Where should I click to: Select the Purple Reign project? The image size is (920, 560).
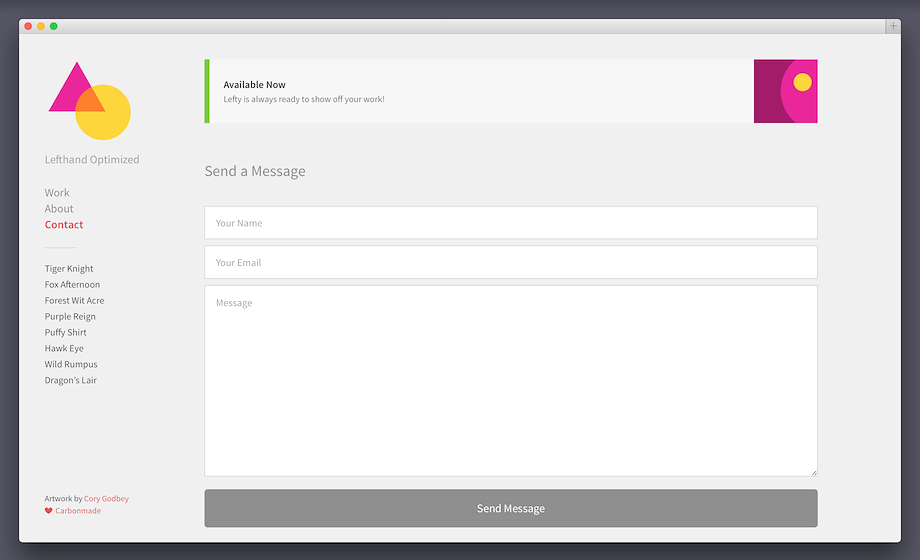pos(70,317)
